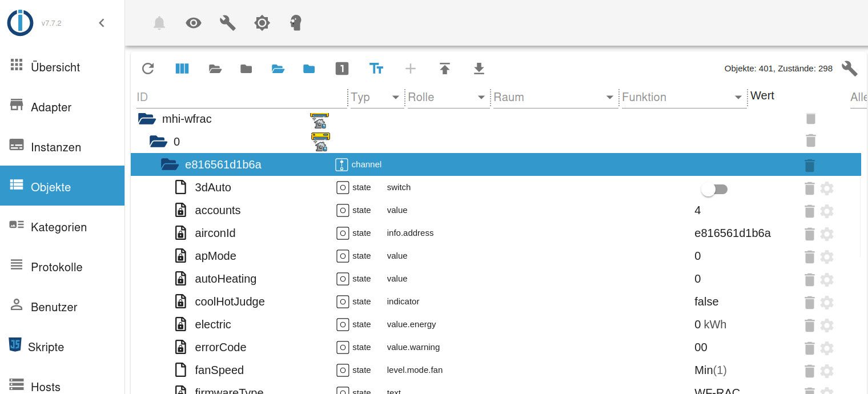868x394 pixels.
Task: Open system settings wrench icon in top bar
Action: (x=228, y=23)
